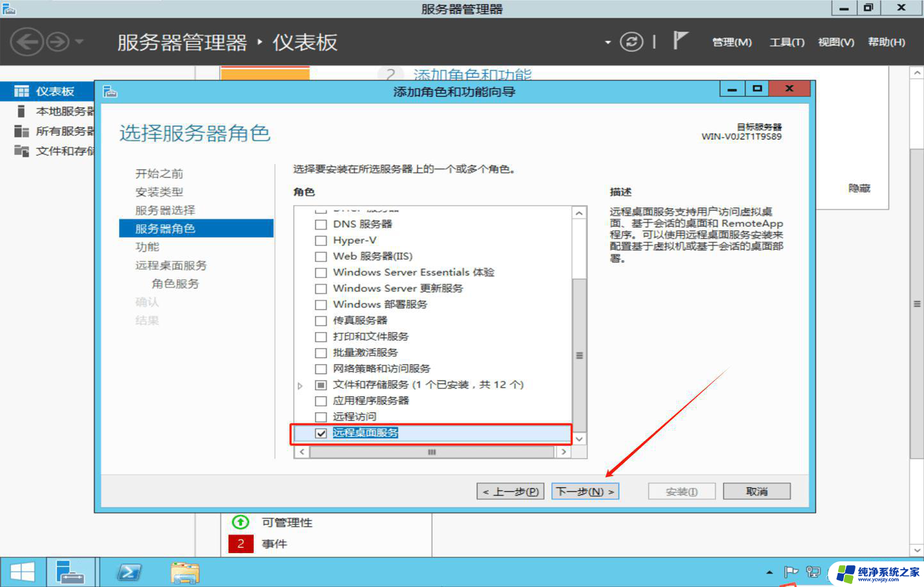Go to 开始之前 wizard step
Viewport: 924px width, 587px height.
159,174
